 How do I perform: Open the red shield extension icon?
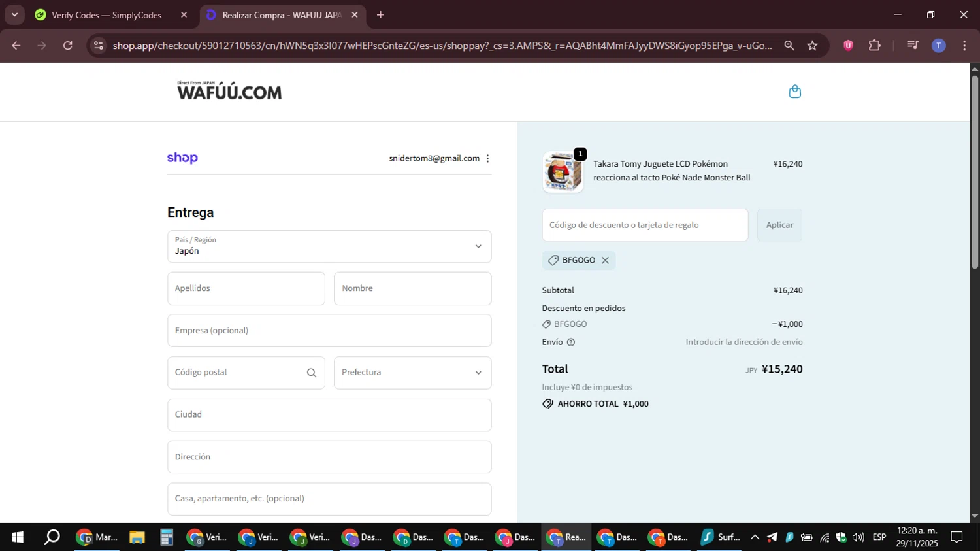click(x=848, y=45)
